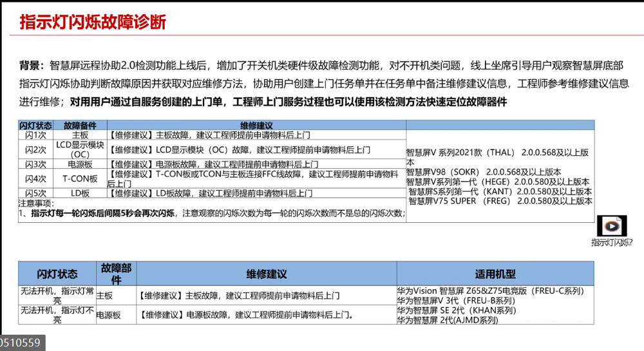644x351 pixels.
Task: Click the 0510559 watermark number badge
Action: (21, 343)
